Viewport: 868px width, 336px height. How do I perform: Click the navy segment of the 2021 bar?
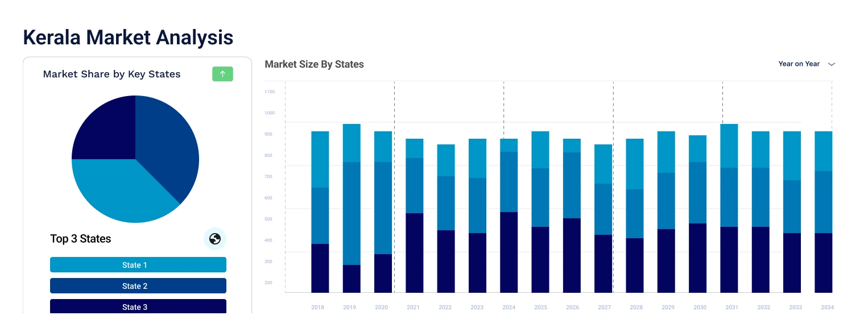click(414, 252)
